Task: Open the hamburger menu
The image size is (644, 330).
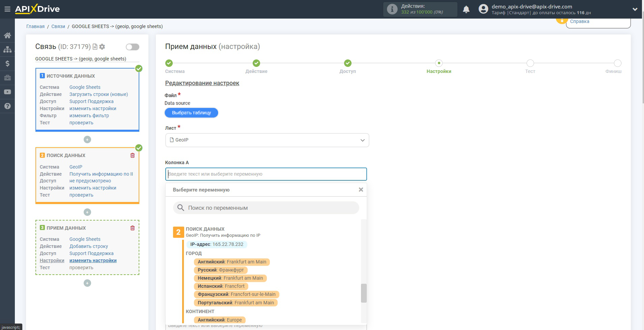Action: click(7, 9)
